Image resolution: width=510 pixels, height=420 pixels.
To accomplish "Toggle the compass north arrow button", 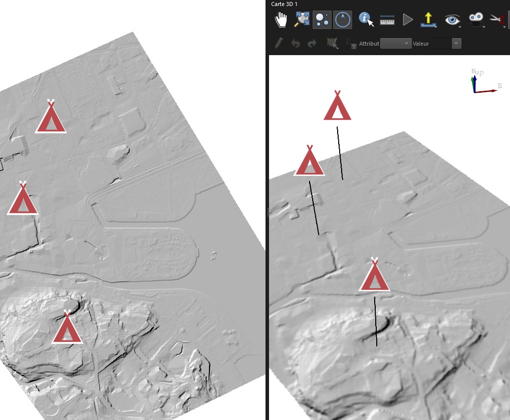I will (343, 20).
